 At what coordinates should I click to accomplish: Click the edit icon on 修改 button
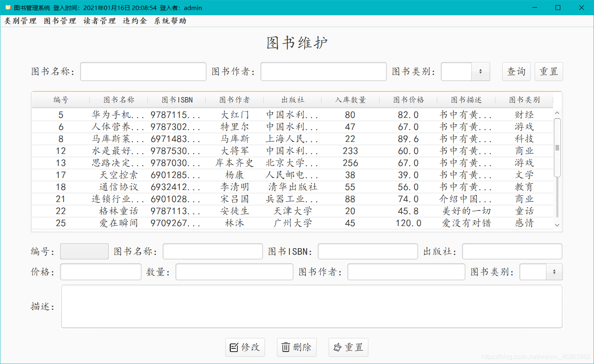[234, 348]
